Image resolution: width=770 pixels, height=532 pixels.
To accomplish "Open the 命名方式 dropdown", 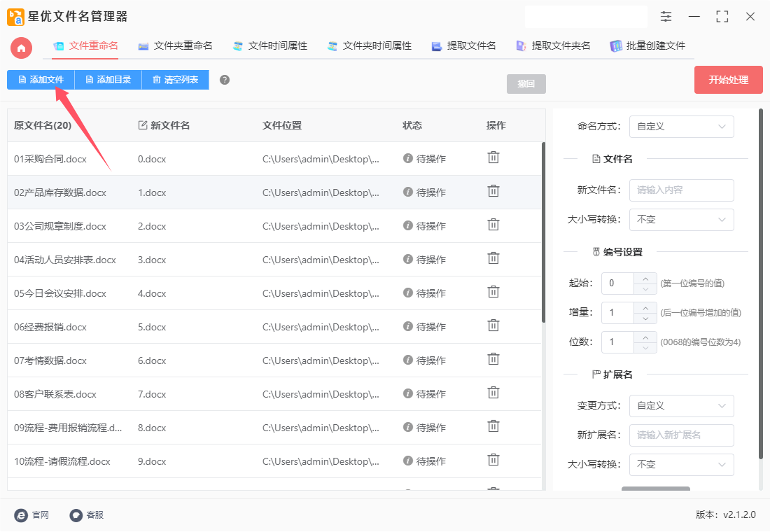I will 681,126.
